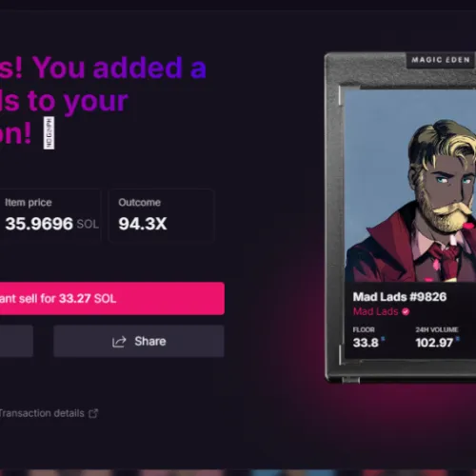Click the Mad Lads #9826 title
Viewport: 476px width, 476px height.
pyautogui.click(x=400, y=297)
